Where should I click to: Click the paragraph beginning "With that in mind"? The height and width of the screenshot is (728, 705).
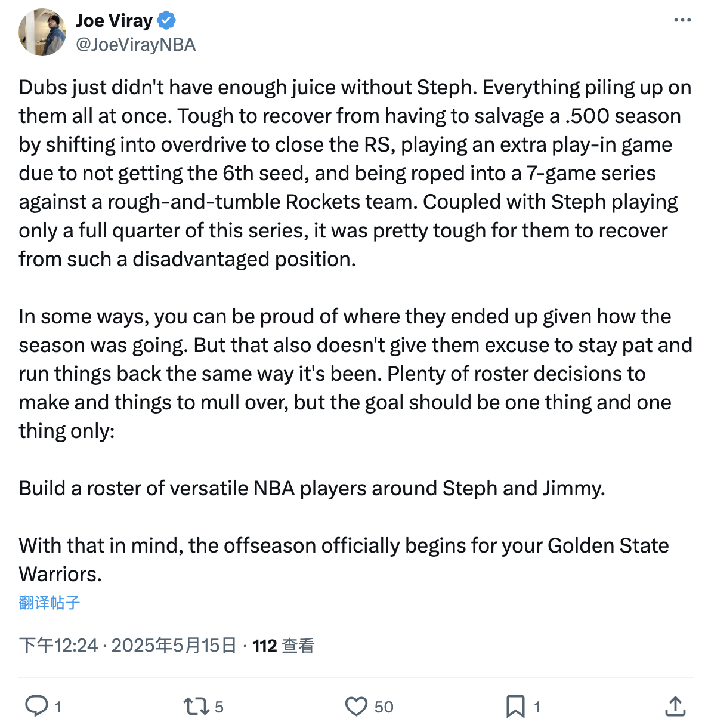[x=344, y=560]
